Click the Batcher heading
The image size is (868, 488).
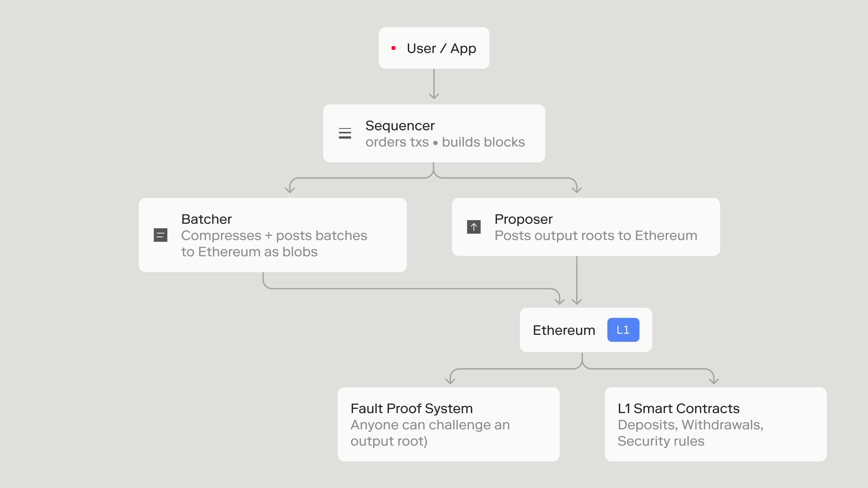point(207,219)
